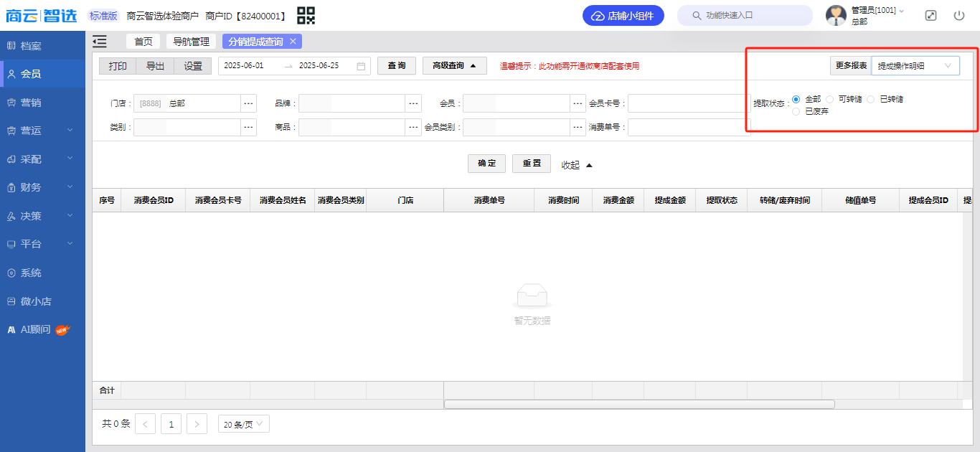Image resolution: width=980 pixels, height=452 pixels.
Task: Click the 会员卡号 input field
Action: click(689, 103)
